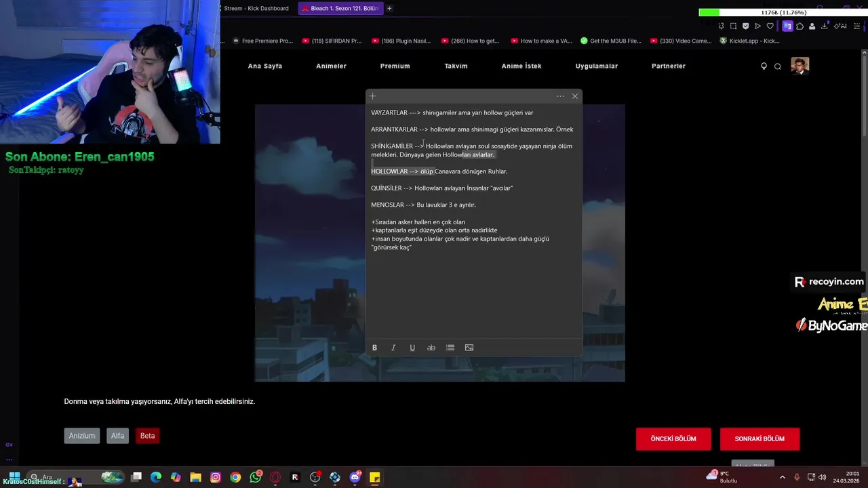Open the Uygulamalar menu item

[597, 66]
